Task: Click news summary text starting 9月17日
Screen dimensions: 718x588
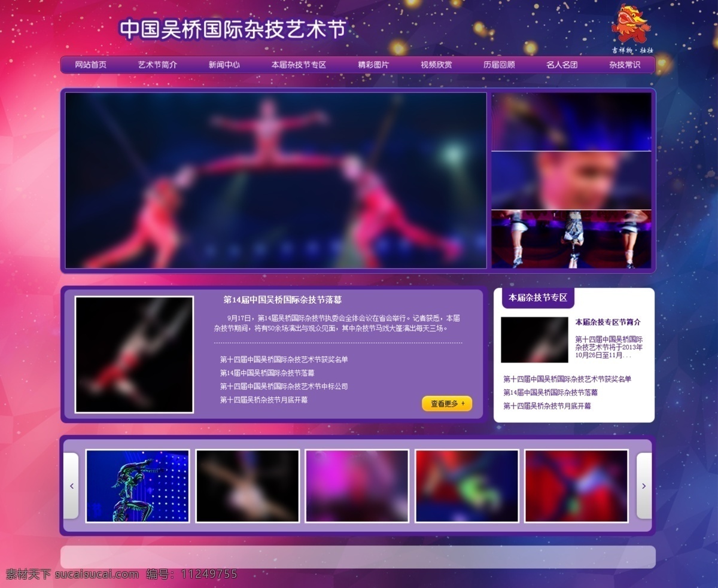Action: 337,323
